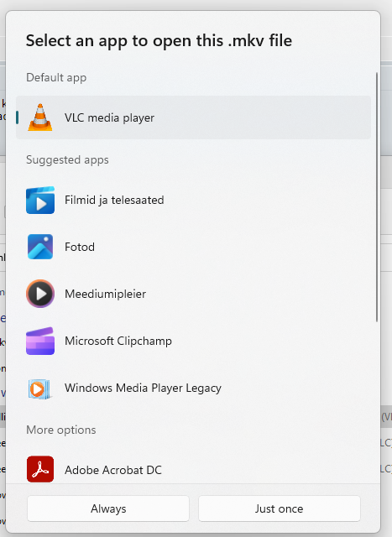Viewport: 392px width, 537px height.
Task: Click the Microsoft Clipchamp icon
Action: (40, 341)
